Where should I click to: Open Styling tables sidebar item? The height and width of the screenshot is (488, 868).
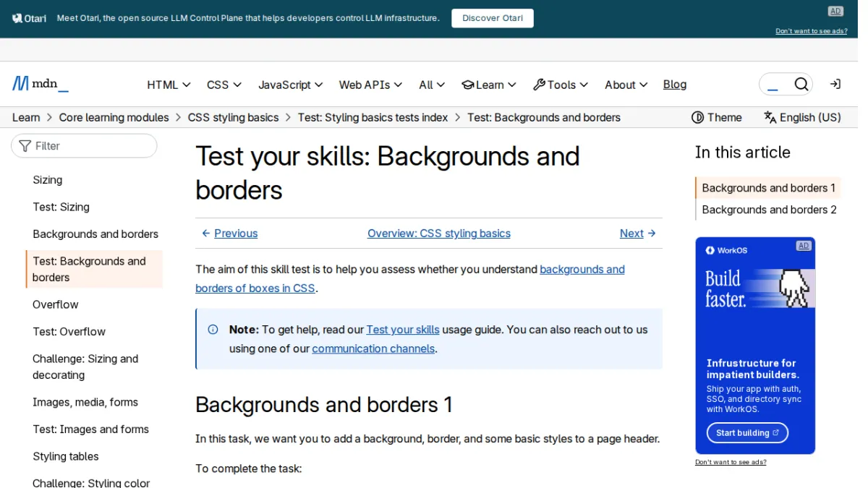coord(66,456)
